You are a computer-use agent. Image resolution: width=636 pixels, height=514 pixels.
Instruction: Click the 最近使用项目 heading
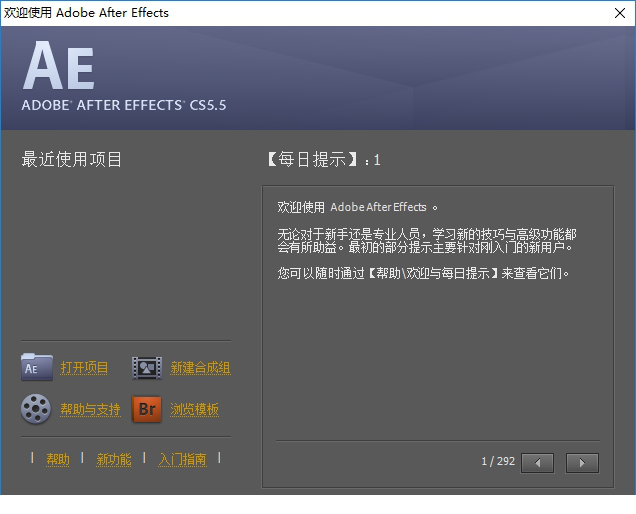[71, 159]
